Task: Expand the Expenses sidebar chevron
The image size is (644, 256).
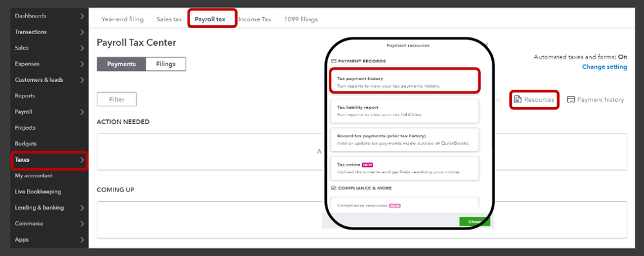Action: pos(82,64)
